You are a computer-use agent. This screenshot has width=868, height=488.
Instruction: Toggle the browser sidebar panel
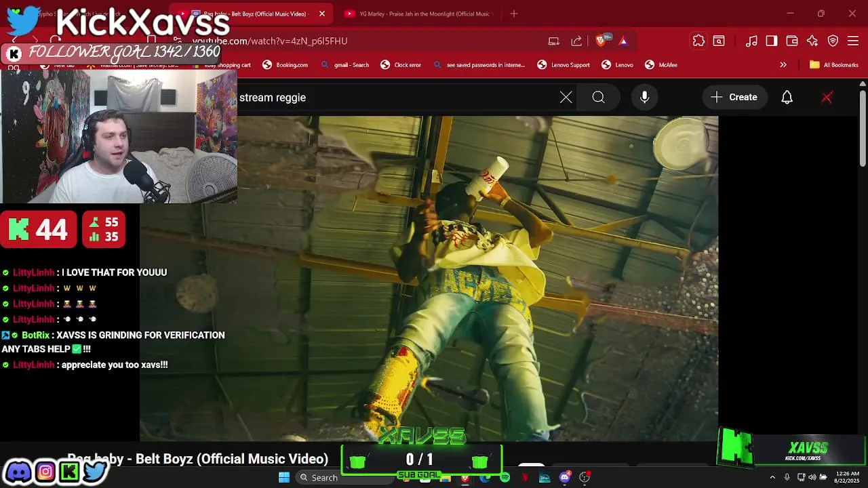[772, 41]
